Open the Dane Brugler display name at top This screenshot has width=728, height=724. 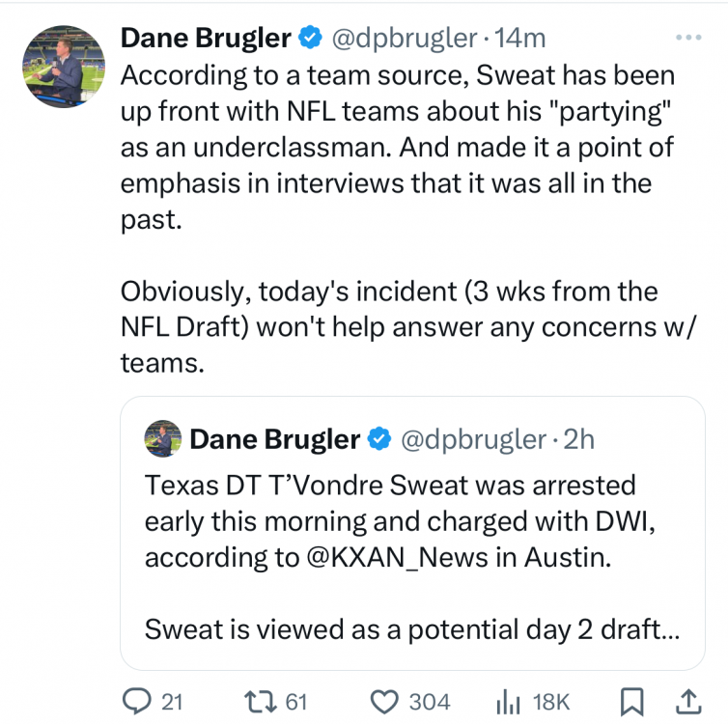pyautogui.click(x=205, y=38)
